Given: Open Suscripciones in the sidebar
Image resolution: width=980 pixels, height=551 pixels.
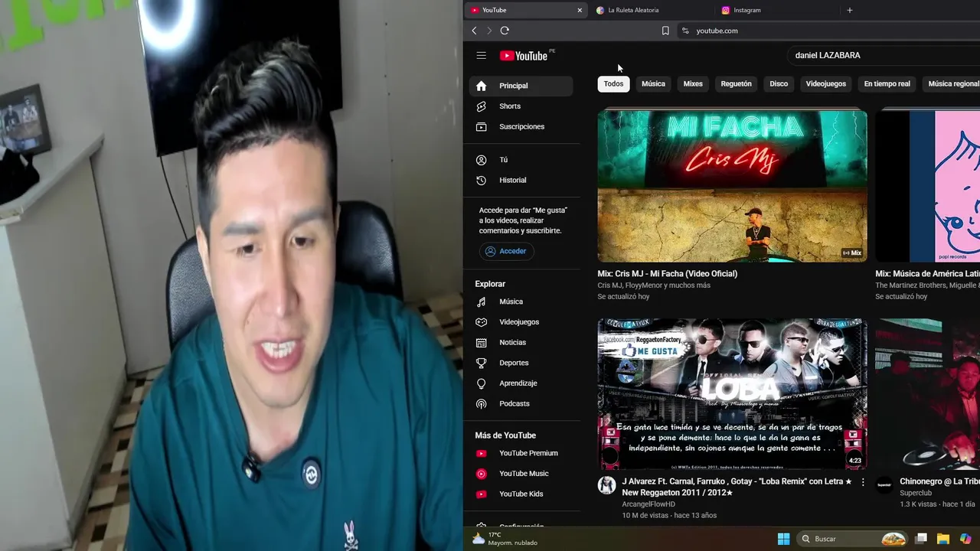Looking at the screenshot, I should pyautogui.click(x=521, y=126).
